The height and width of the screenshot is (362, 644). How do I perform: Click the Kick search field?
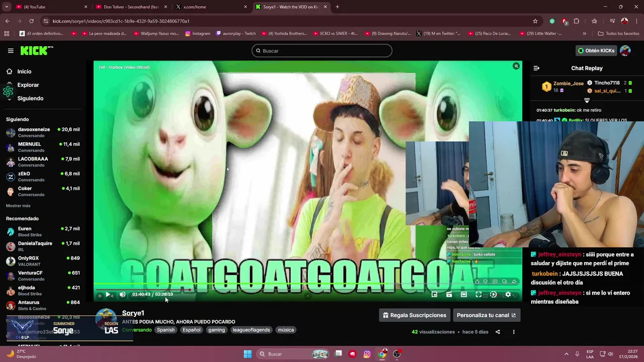point(321,51)
